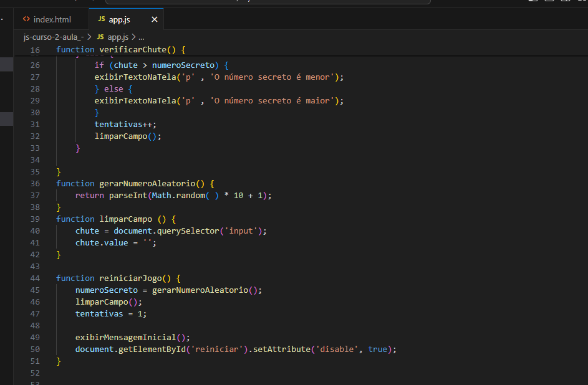Click the 'disable' string on line 50

tap(337, 349)
